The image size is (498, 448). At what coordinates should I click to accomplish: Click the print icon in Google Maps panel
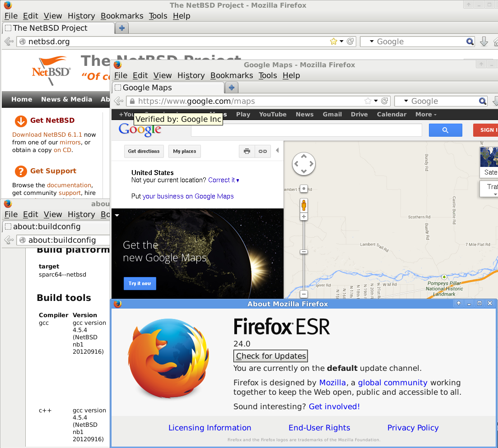pyautogui.click(x=247, y=151)
